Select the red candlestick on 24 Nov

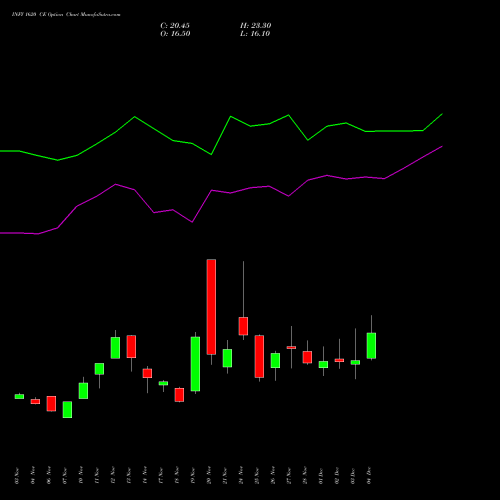[243, 326]
